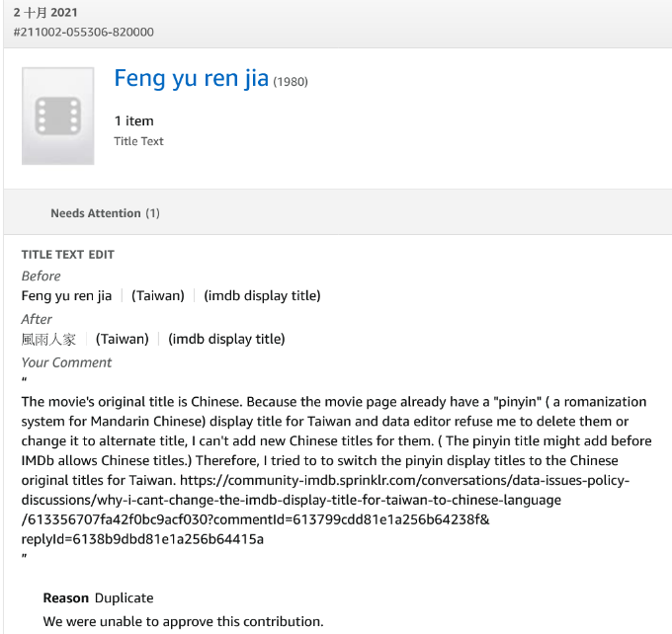This screenshot has height=634, width=672.
Task: Open the blue "Feng yu ren jia" title link
Action: click(x=192, y=79)
